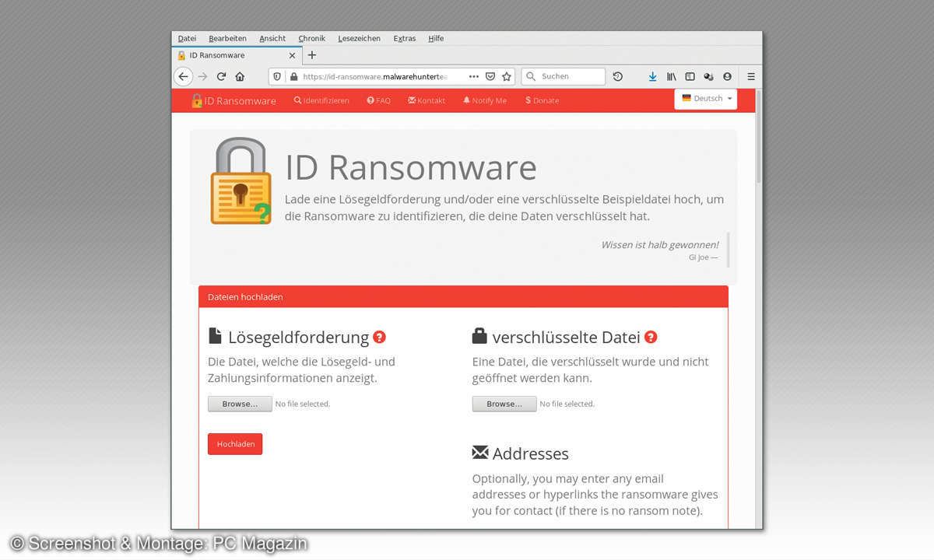The height and width of the screenshot is (560, 934).
Task: Open the Firefox account icon
Action: coord(727,76)
